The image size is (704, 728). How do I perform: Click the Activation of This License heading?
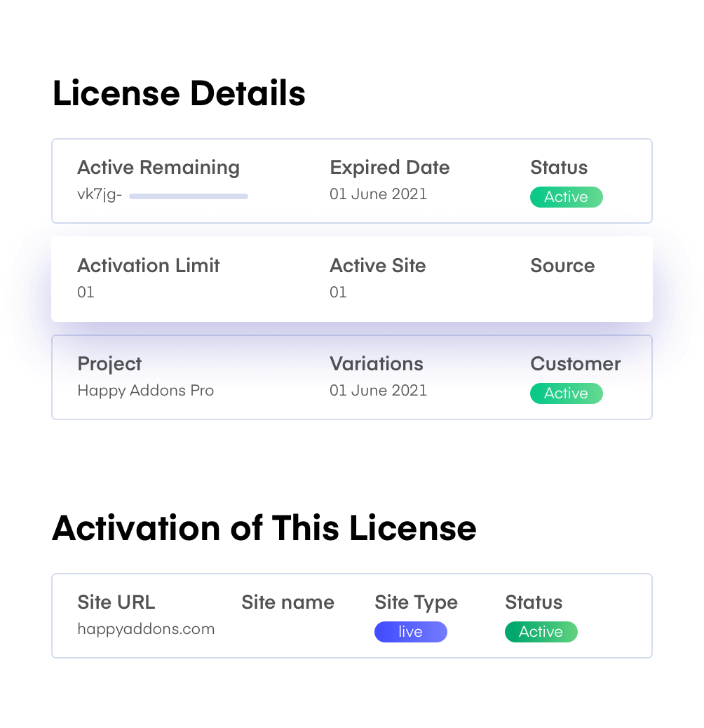click(264, 528)
